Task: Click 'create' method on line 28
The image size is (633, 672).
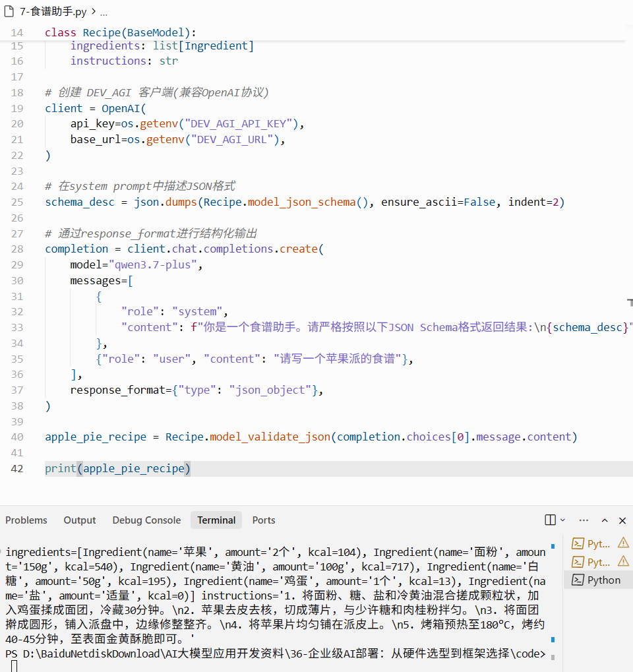Action: 298,249
